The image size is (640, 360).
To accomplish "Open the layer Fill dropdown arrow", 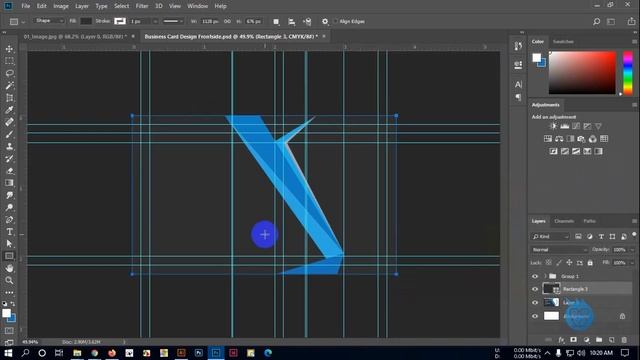I will 632,262.
